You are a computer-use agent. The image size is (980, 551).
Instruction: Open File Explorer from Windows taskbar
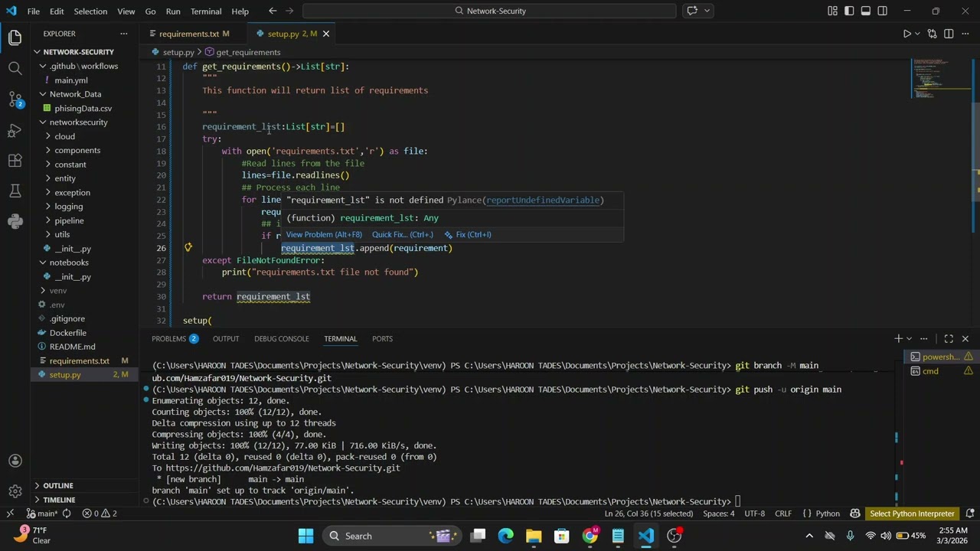pos(534,536)
